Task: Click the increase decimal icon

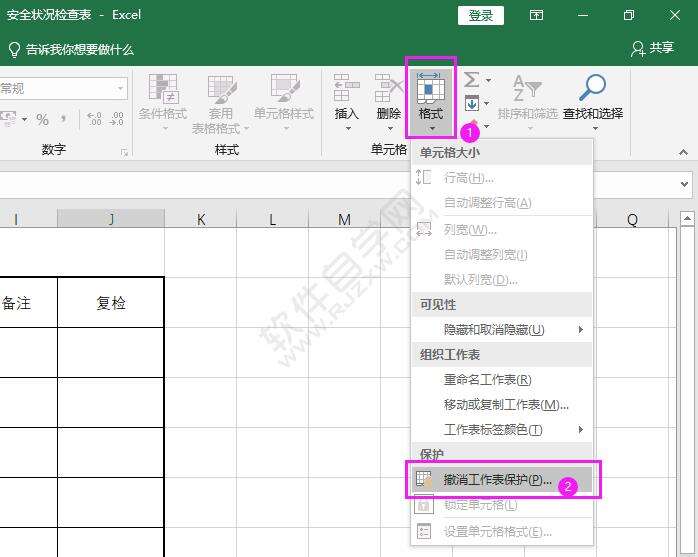Action: pos(94,118)
